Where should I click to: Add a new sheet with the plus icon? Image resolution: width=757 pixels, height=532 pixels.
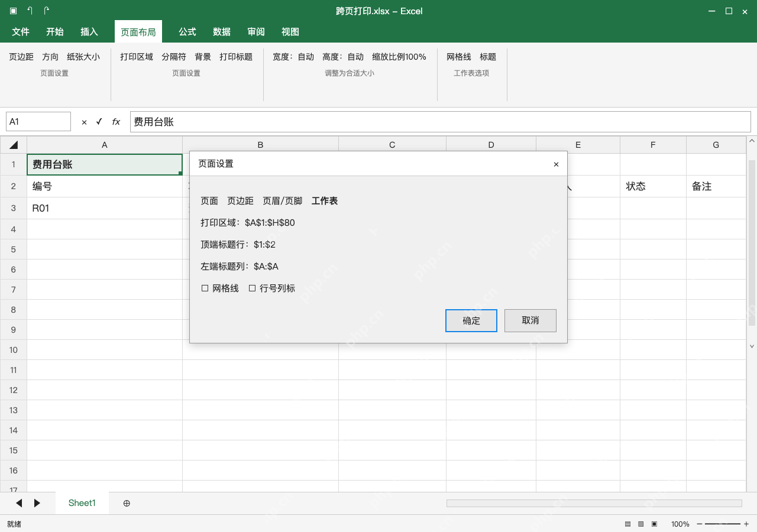[127, 503]
